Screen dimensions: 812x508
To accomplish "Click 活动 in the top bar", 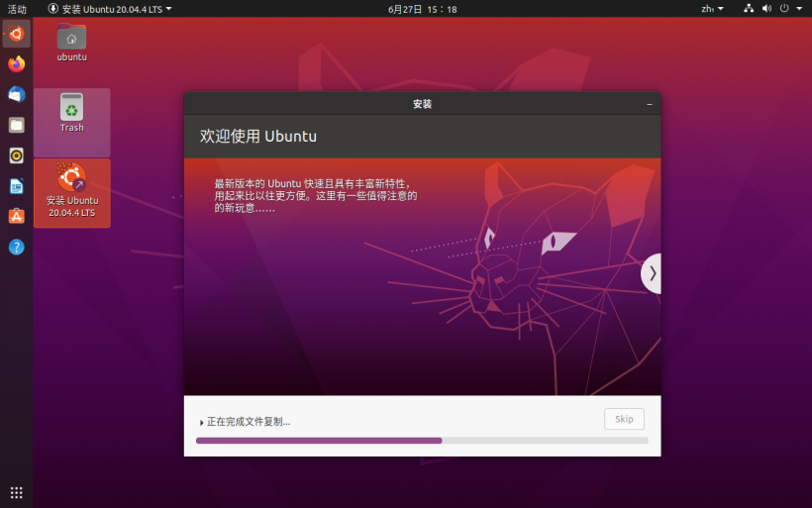I will (17, 9).
